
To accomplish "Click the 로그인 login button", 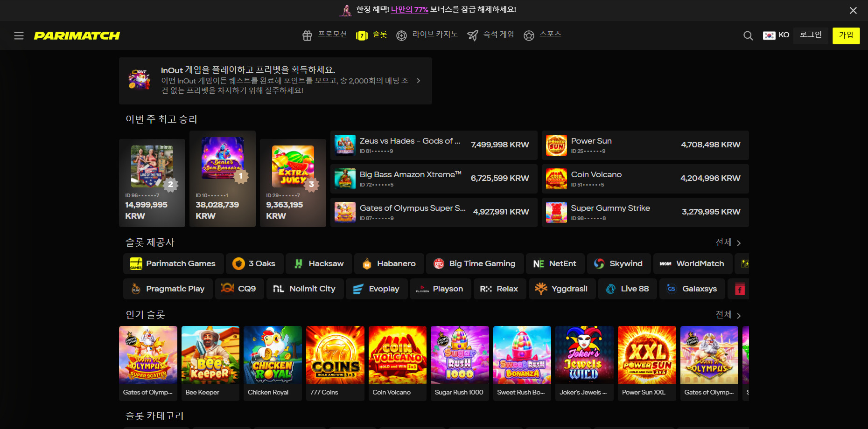I will pyautogui.click(x=811, y=35).
